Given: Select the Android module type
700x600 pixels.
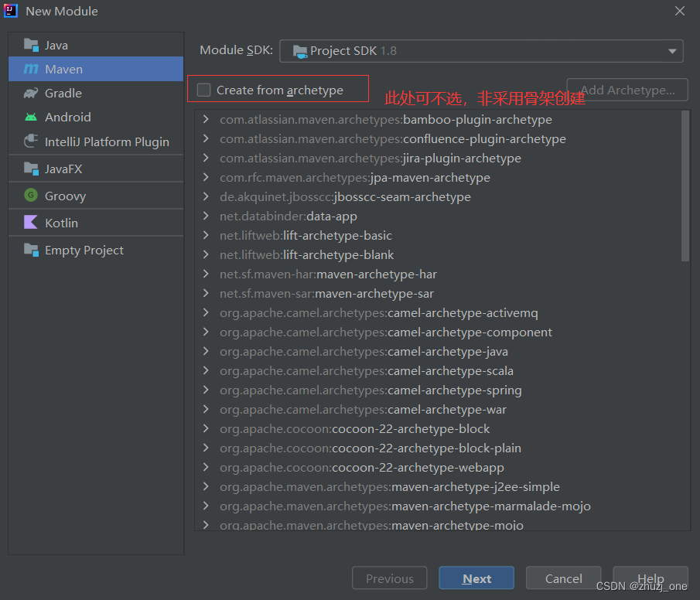Looking at the screenshot, I should [x=96, y=117].
